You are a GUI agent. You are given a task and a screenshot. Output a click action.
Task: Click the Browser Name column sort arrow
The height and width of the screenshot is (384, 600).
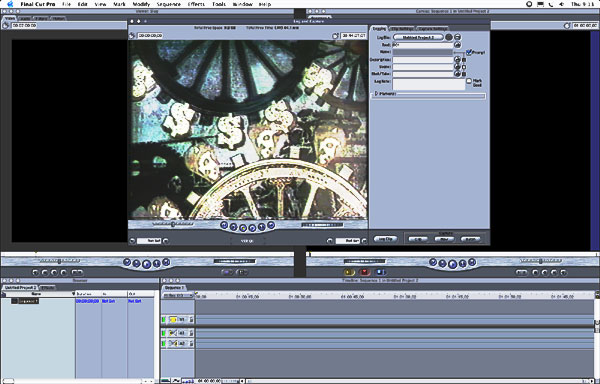click(x=74, y=294)
